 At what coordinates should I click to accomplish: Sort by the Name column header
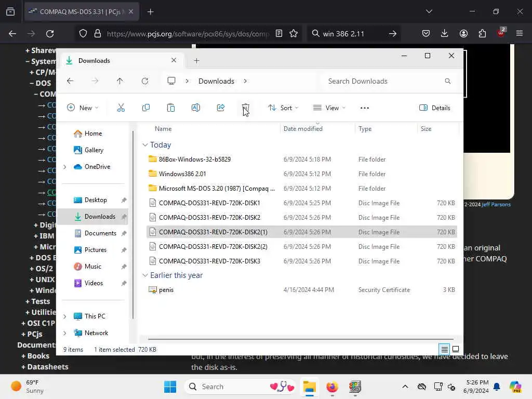click(163, 129)
